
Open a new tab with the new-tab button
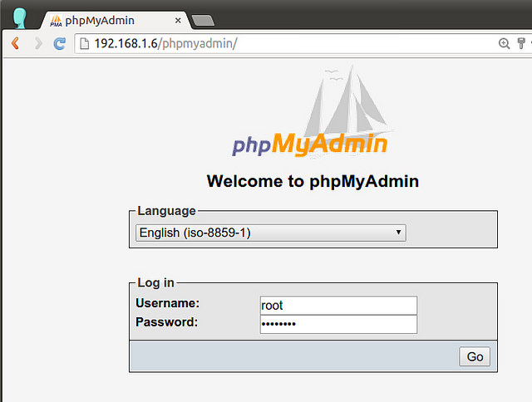coord(202,20)
